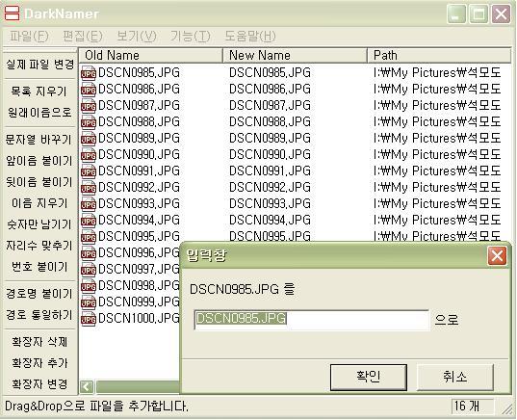Click JPG icon of DSCN0998.JPG row
Screen dimensions: 517x420
point(89,286)
